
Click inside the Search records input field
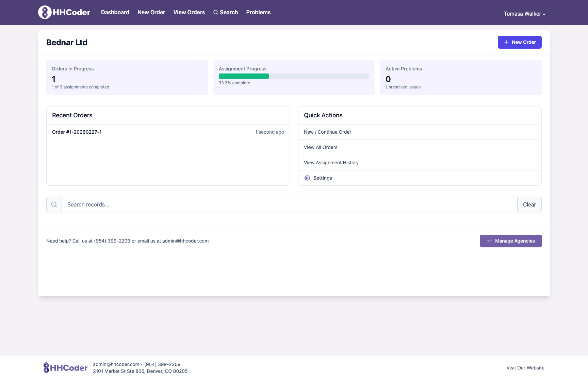pyautogui.click(x=204, y=204)
